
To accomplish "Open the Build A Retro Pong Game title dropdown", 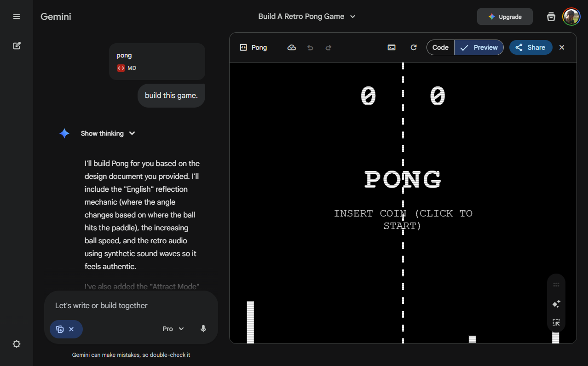I will click(307, 17).
